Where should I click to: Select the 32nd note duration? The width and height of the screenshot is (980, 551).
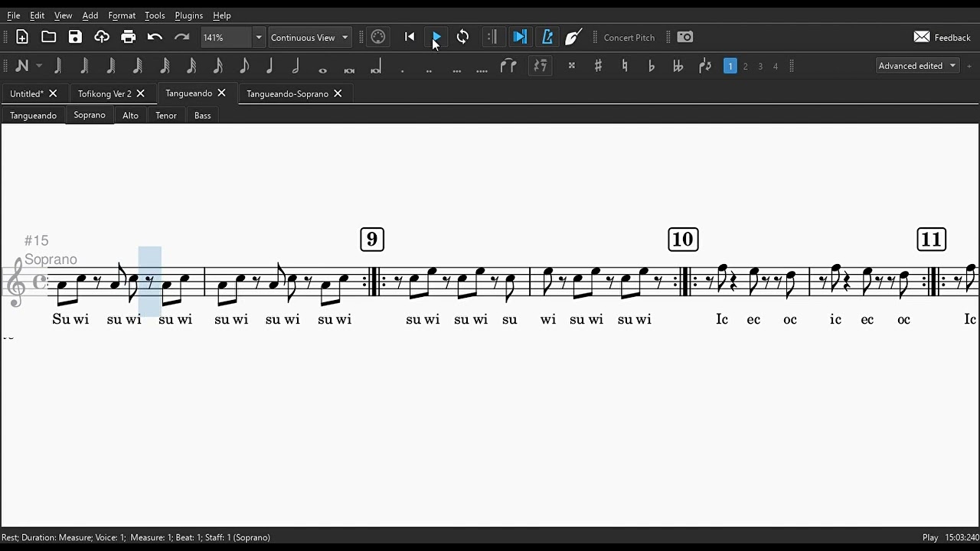tap(191, 66)
